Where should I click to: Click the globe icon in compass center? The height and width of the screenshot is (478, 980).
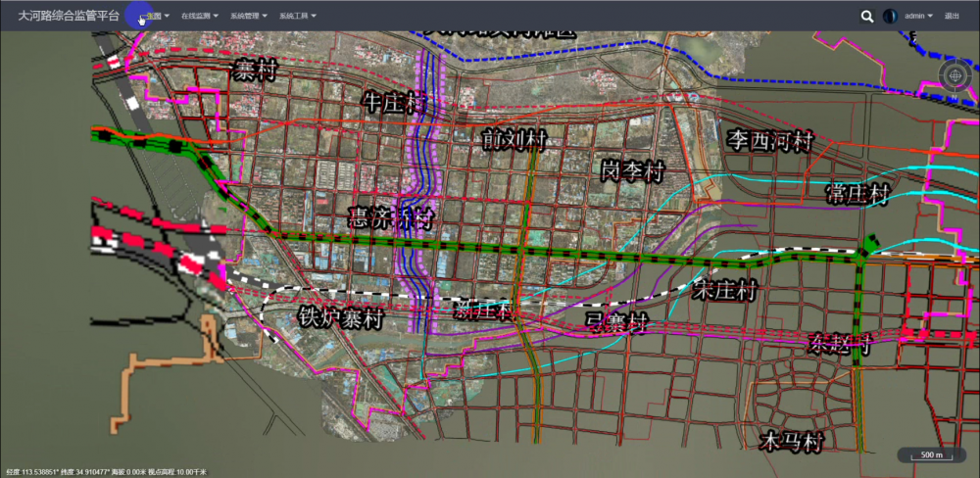click(955, 74)
